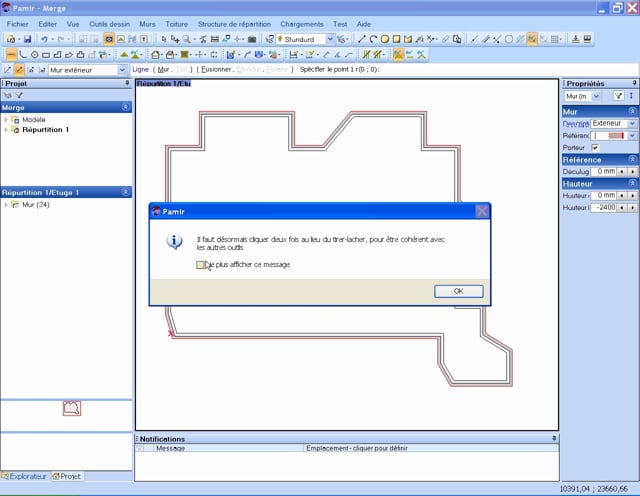Open the Structure de répartition menu

[x=234, y=24]
